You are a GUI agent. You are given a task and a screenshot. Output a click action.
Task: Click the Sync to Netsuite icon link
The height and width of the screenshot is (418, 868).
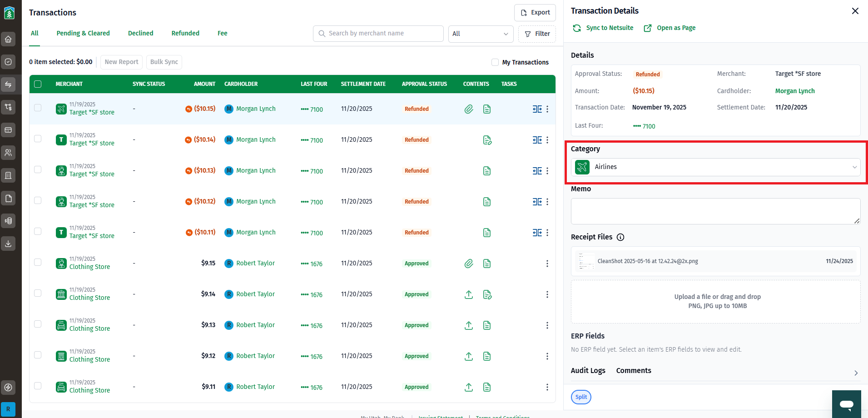pos(603,28)
